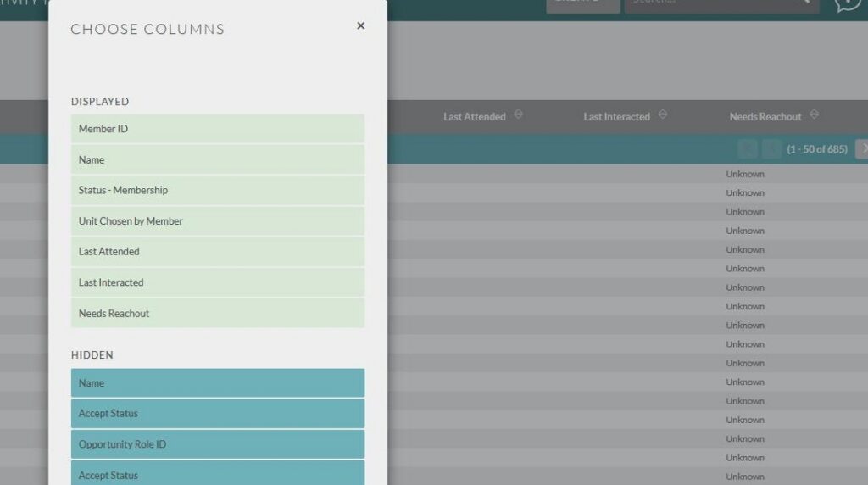Go to previous page of results
Screen dimensions: 868x485
pos(771,149)
